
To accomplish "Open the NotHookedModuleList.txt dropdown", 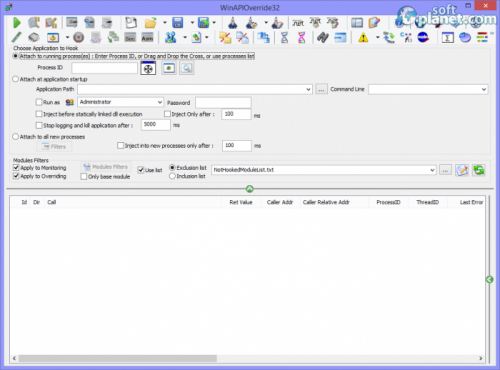I will [432, 170].
